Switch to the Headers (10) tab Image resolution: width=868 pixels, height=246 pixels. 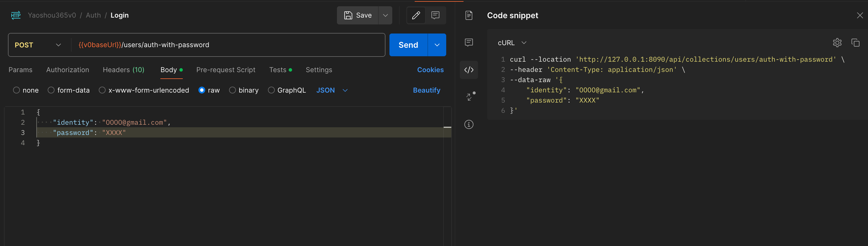click(123, 70)
